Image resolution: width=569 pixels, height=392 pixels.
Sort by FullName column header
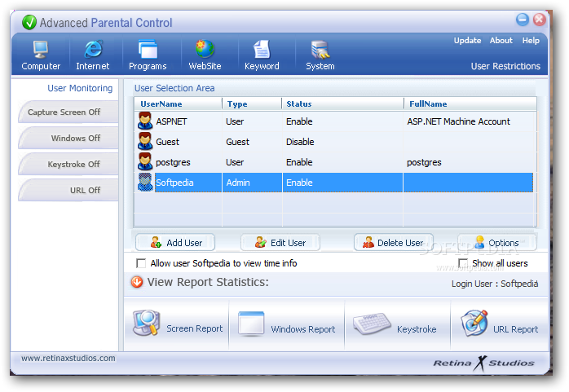click(428, 104)
